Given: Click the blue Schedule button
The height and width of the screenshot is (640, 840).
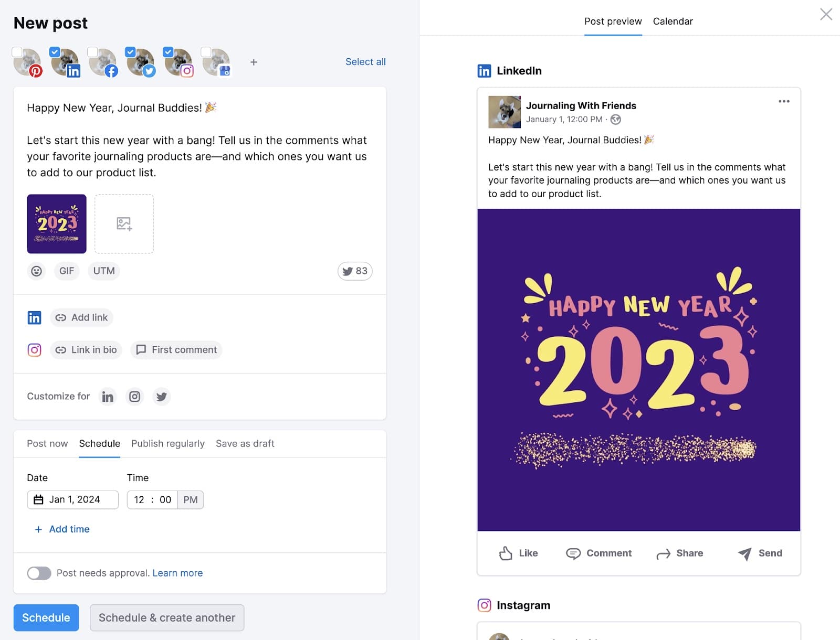Looking at the screenshot, I should (46, 618).
